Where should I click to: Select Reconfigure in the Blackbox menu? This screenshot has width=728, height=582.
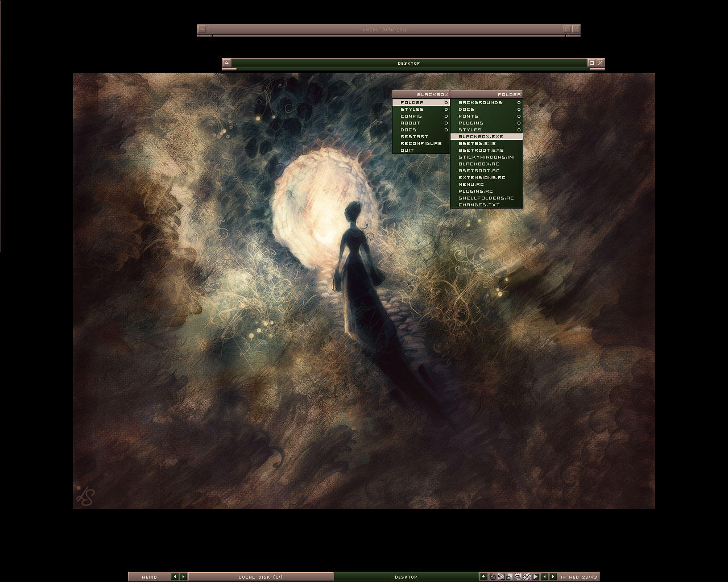pyautogui.click(x=421, y=143)
